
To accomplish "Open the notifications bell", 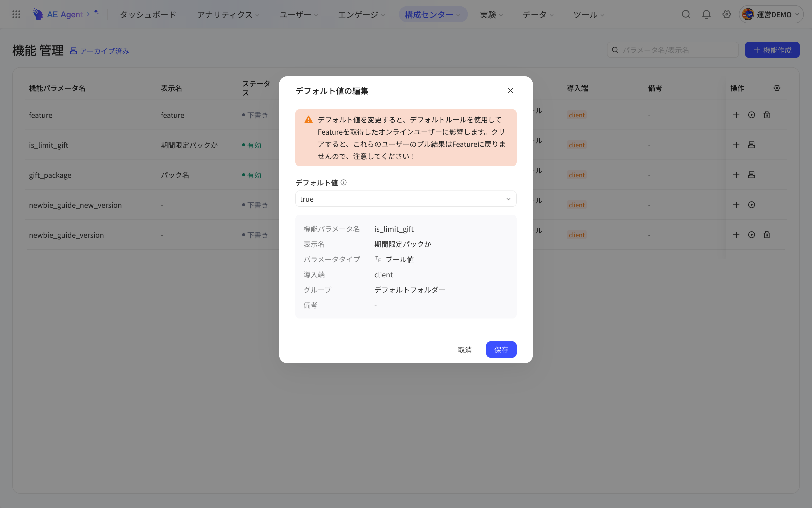I will (x=706, y=14).
